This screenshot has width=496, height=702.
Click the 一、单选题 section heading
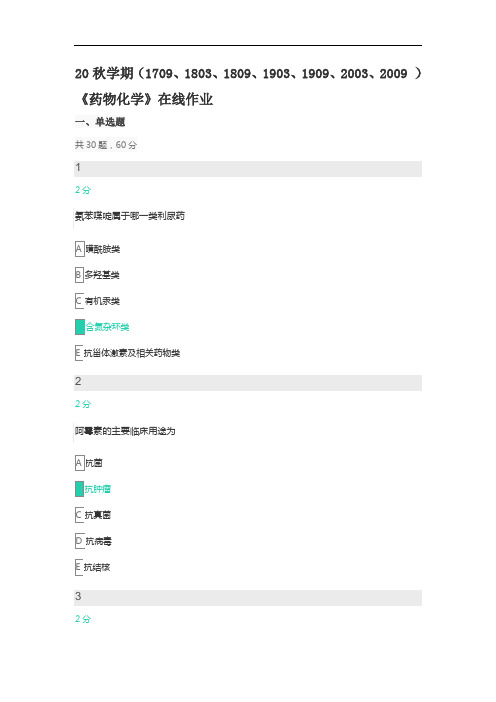pyautogui.click(x=100, y=122)
